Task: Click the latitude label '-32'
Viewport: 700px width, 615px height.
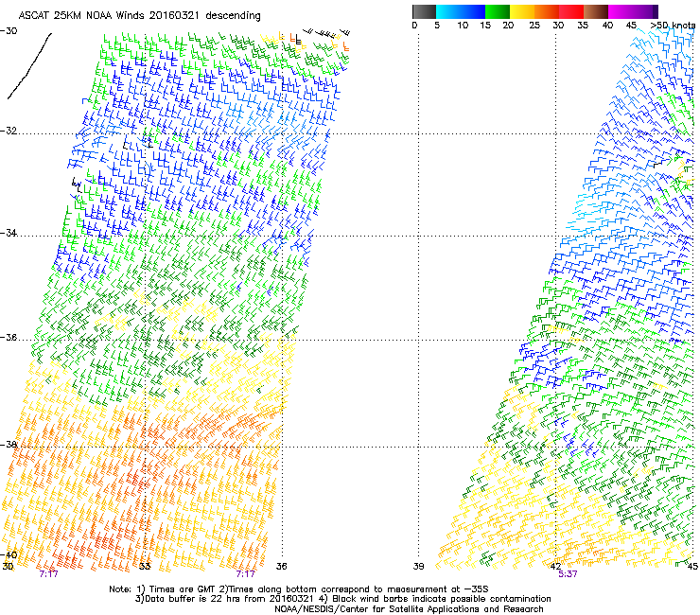Action: click(x=9, y=131)
